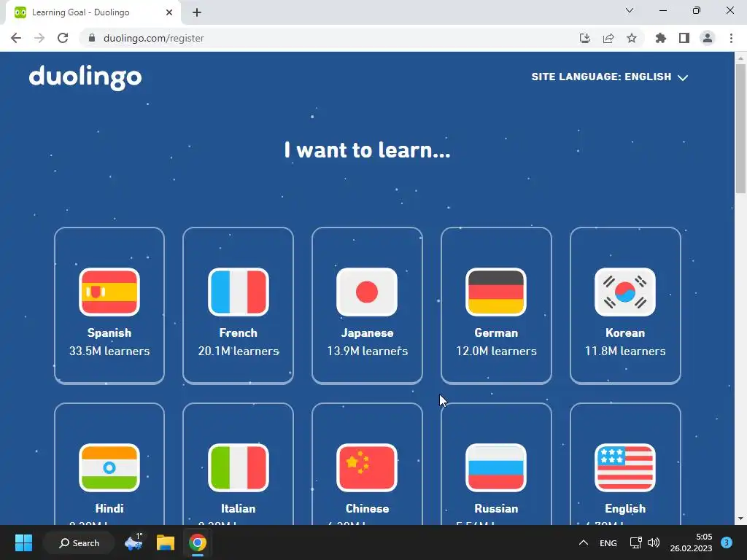Open the Chrome profile avatar
Screen dimensions: 747x560
point(708,38)
